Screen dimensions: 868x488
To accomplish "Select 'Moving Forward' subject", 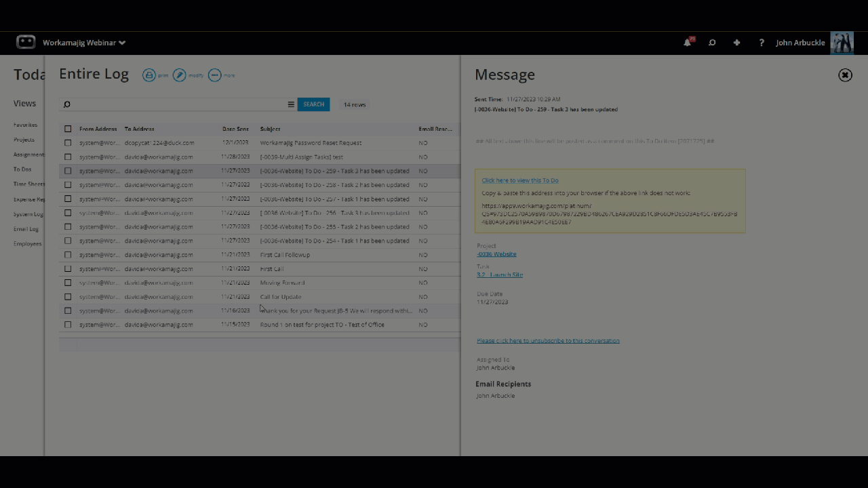I will point(282,283).
